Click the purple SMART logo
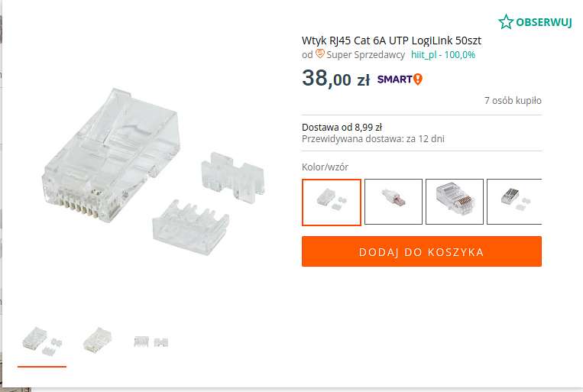Viewport: 583px width, 392px height. point(394,79)
